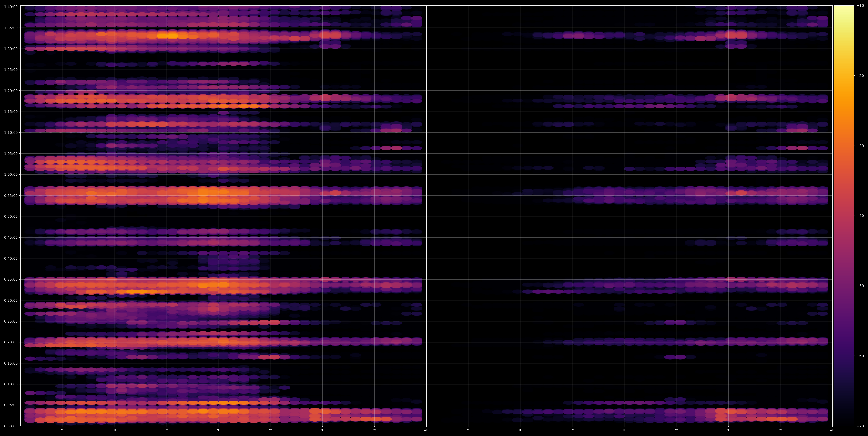This screenshot has width=868, height=436.
Task: Select the −40 colorbar scale label
Action: click(x=860, y=216)
